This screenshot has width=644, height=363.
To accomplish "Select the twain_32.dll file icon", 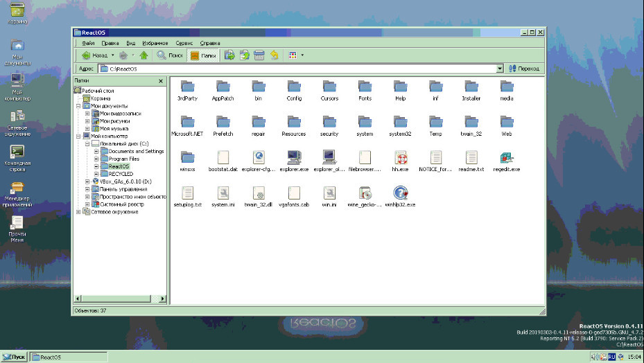I will (x=259, y=192).
